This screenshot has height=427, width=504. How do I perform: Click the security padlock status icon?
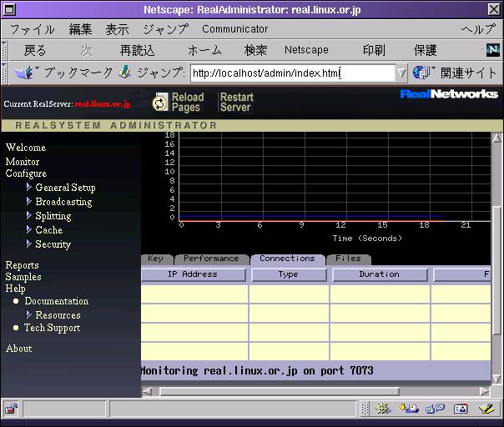pyautogui.click(x=11, y=409)
